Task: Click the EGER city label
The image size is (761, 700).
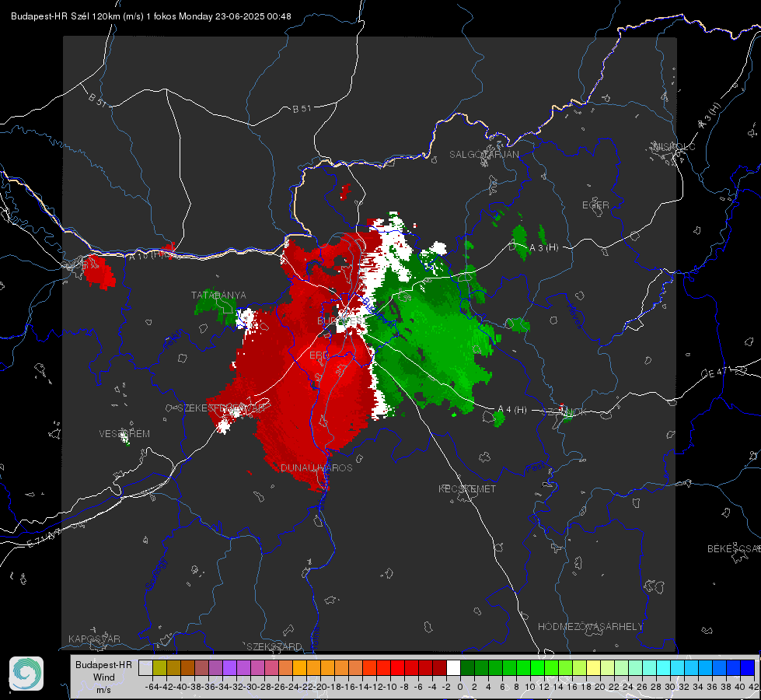Action: 595,205
